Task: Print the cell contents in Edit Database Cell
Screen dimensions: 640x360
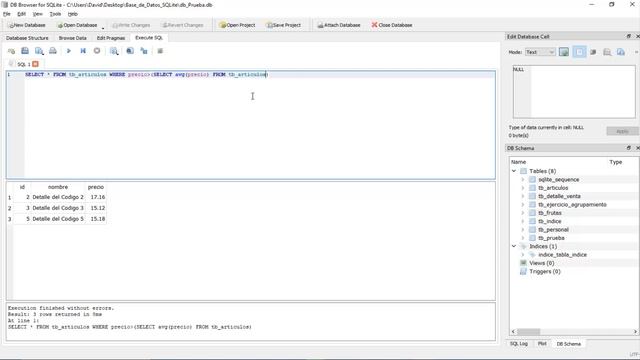Action: pos(607,52)
